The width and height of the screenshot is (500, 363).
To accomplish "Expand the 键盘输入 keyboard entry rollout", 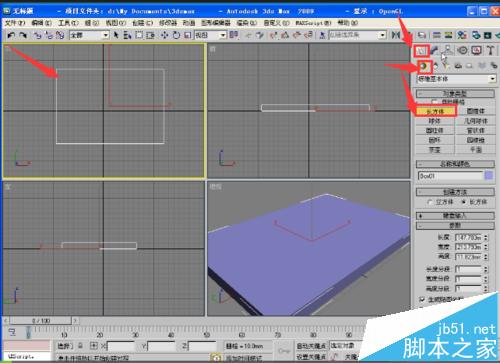I will click(455, 216).
